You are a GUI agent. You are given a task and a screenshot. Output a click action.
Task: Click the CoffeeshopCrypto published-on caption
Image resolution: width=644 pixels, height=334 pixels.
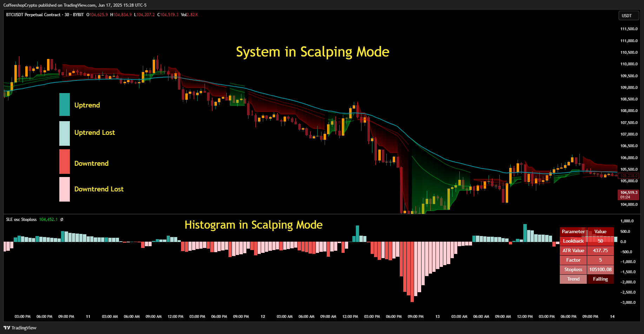(75, 5)
